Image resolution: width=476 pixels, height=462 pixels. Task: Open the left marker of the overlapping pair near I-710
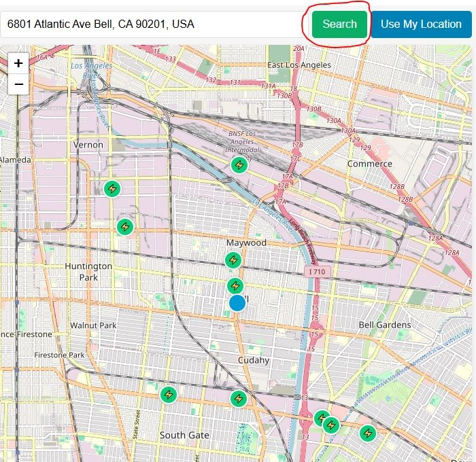click(x=321, y=419)
